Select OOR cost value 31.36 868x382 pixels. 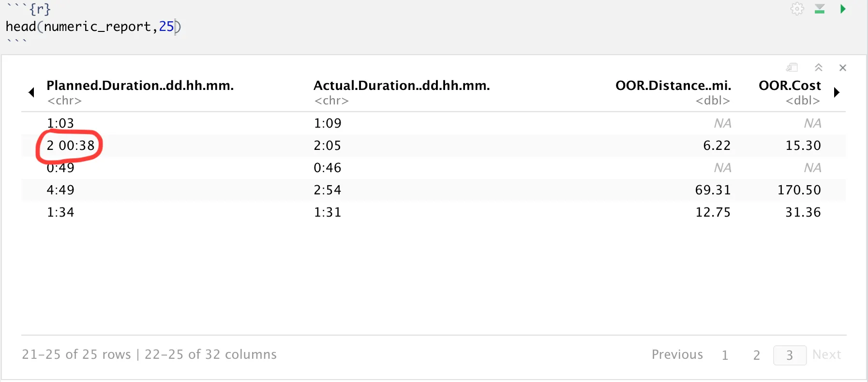[803, 212]
